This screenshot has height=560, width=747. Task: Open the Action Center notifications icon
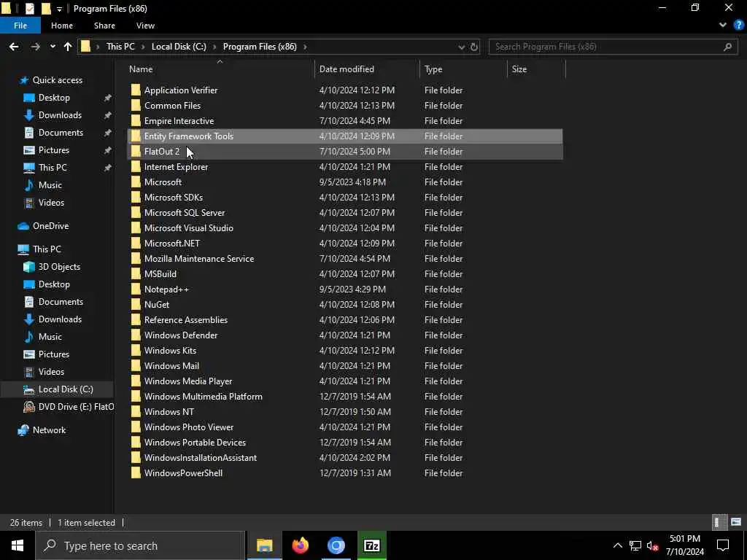tap(723, 545)
